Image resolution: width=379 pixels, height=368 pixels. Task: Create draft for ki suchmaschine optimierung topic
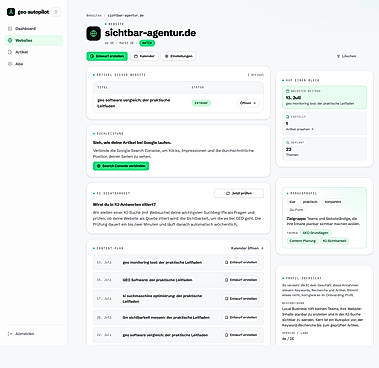[x=241, y=298]
